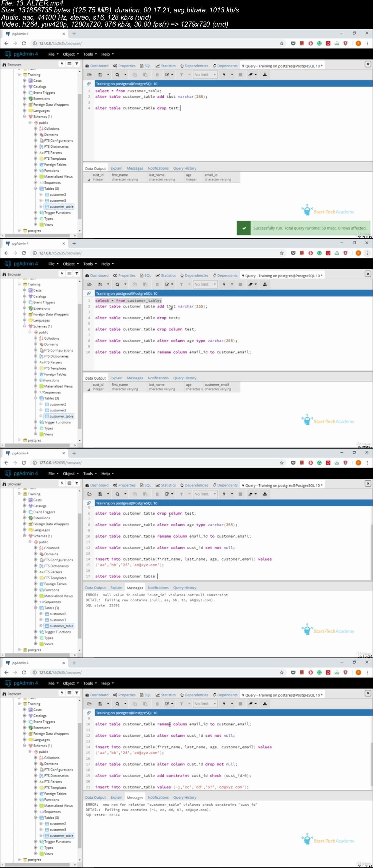Open Statistics tab in the check-constraint error frame

pyautogui.click(x=166, y=695)
